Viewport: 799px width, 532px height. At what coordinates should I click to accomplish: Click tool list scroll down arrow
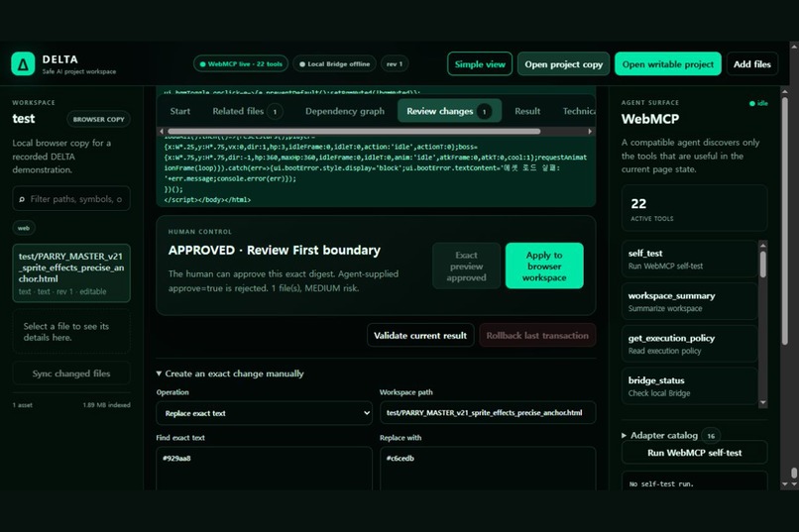click(763, 402)
